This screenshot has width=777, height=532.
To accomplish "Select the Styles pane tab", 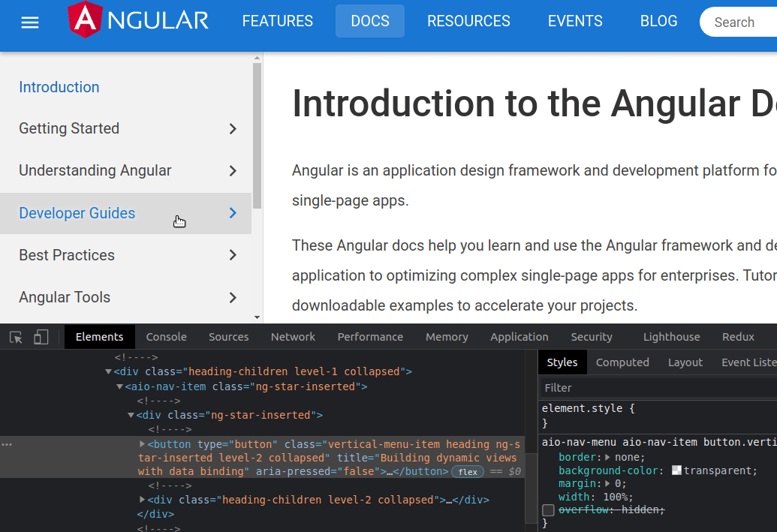I will tap(562, 362).
